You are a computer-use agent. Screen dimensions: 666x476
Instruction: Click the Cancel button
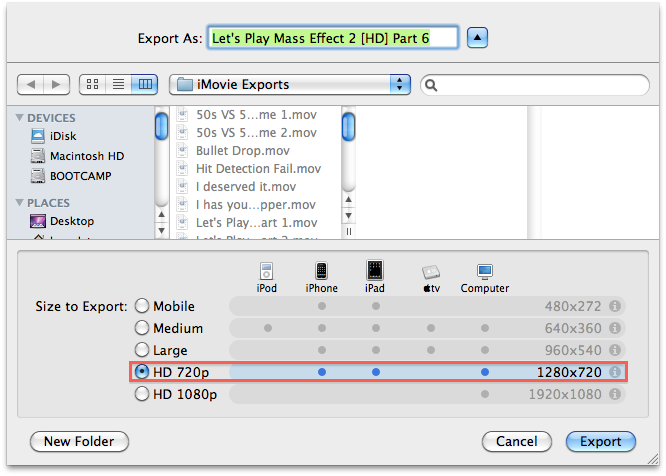tap(517, 442)
